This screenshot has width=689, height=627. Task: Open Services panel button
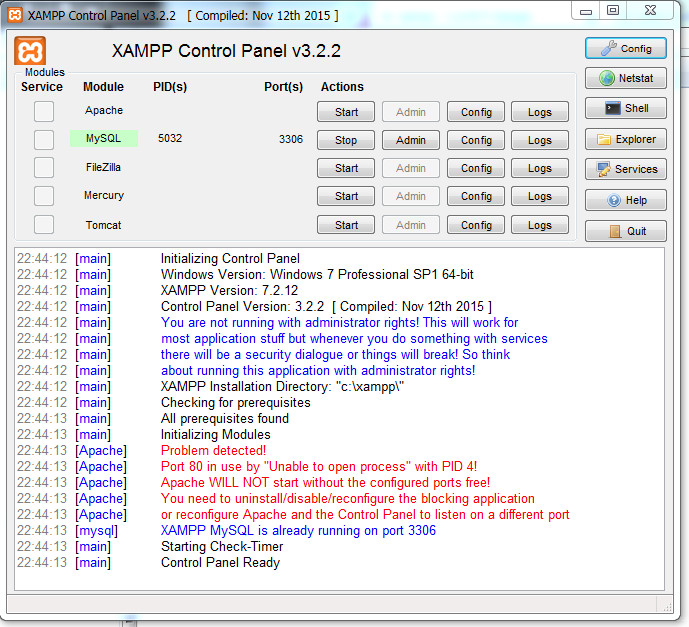click(626, 169)
